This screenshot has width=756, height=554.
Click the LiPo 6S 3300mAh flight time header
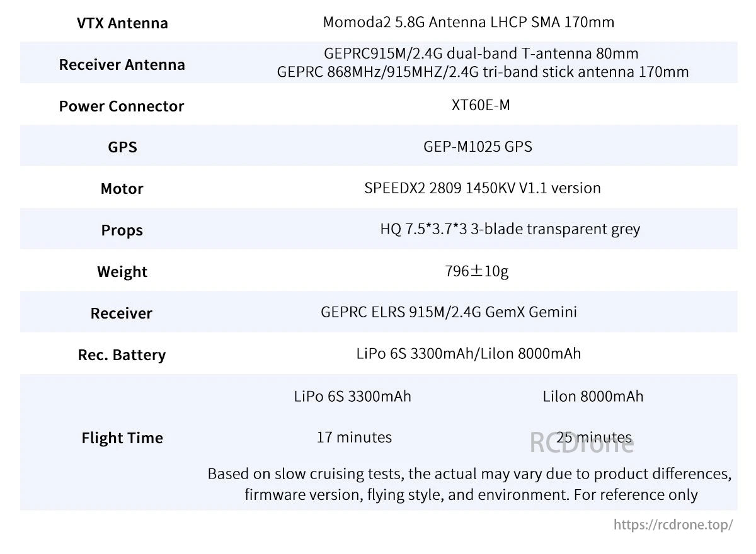[x=352, y=396]
